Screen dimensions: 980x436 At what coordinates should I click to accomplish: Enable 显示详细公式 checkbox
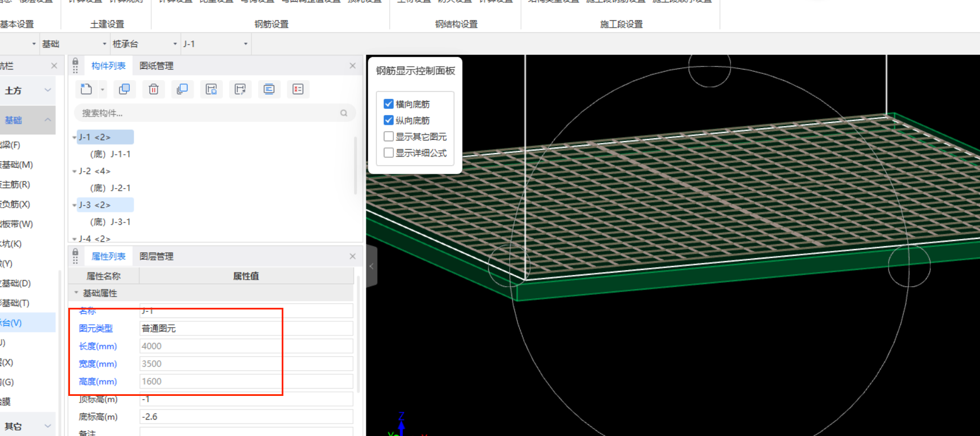point(388,153)
